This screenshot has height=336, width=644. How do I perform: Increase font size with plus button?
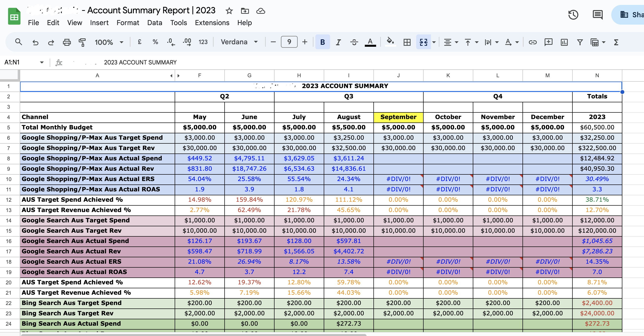[x=305, y=42]
